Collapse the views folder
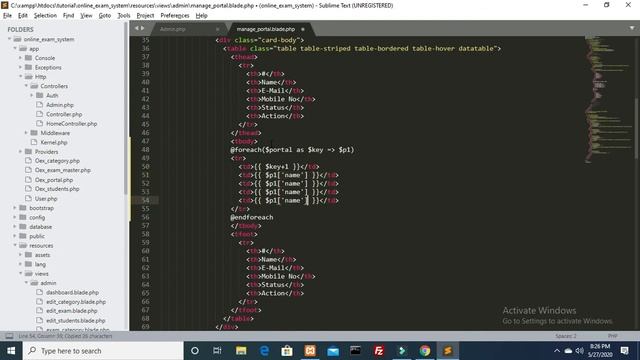The image size is (640, 360). [x=20, y=274]
